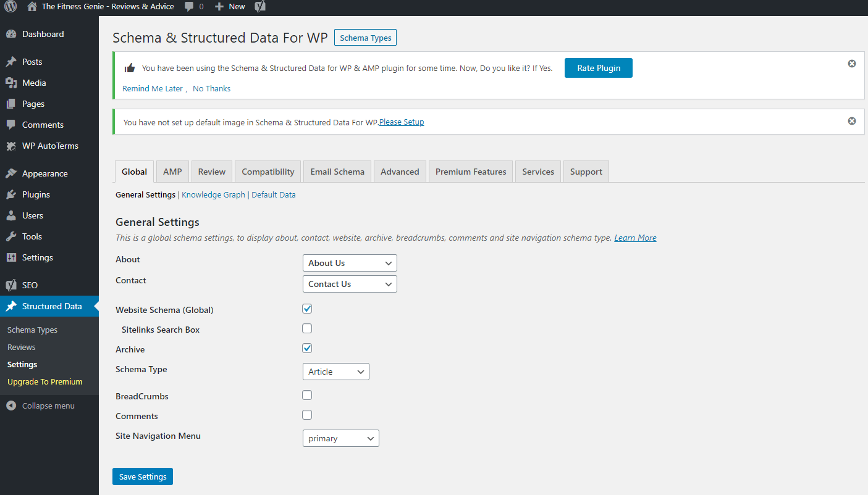
Task: Click the Settings sliders icon
Action: [x=11, y=257]
